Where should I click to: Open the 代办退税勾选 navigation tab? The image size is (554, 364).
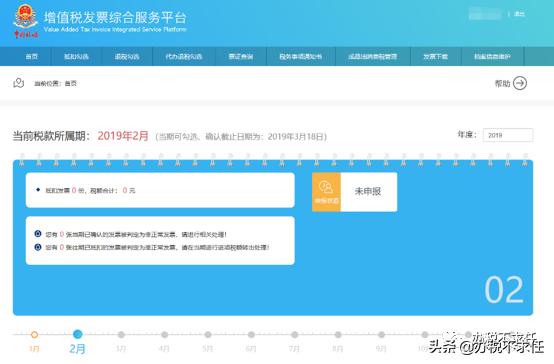pyautogui.click(x=183, y=57)
